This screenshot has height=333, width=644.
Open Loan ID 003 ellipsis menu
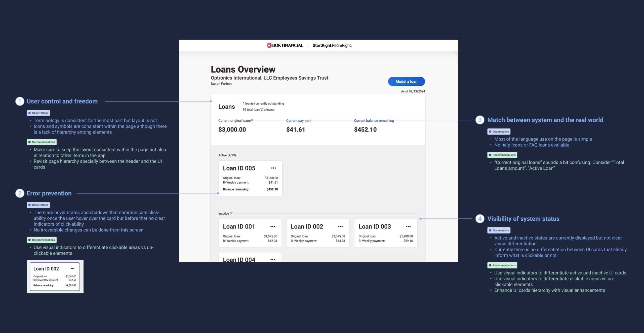(x=408, y=226)
